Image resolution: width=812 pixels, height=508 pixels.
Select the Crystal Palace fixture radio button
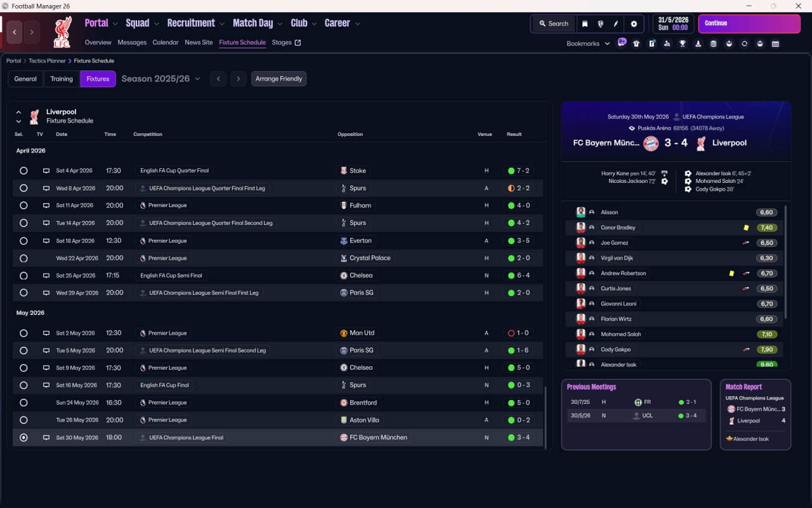[x=23, y=258]
